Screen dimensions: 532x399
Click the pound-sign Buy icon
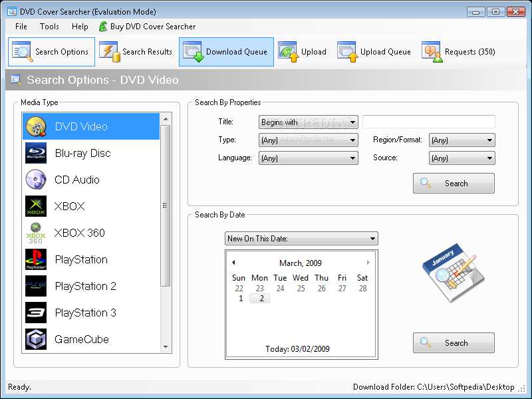[103, 27]
